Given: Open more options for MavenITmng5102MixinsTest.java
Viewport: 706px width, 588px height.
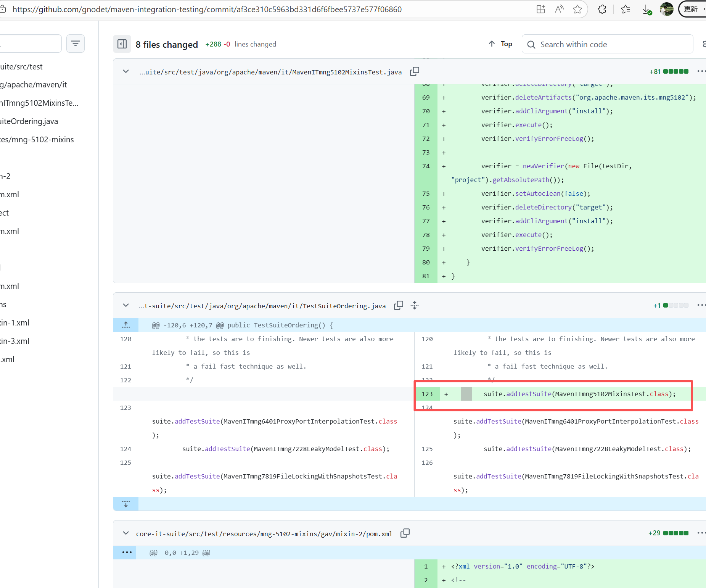Looking at the screenshot, I should (x=701, y=71).
